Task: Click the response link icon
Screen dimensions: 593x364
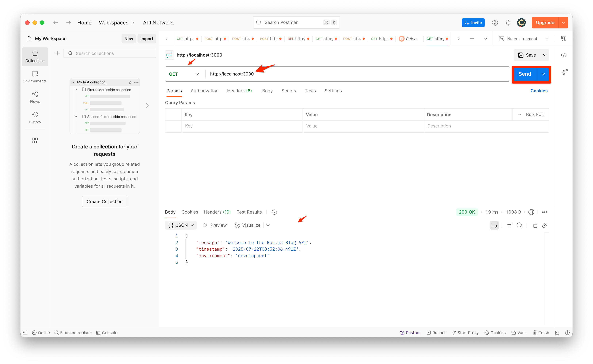Action: [545, 225]
